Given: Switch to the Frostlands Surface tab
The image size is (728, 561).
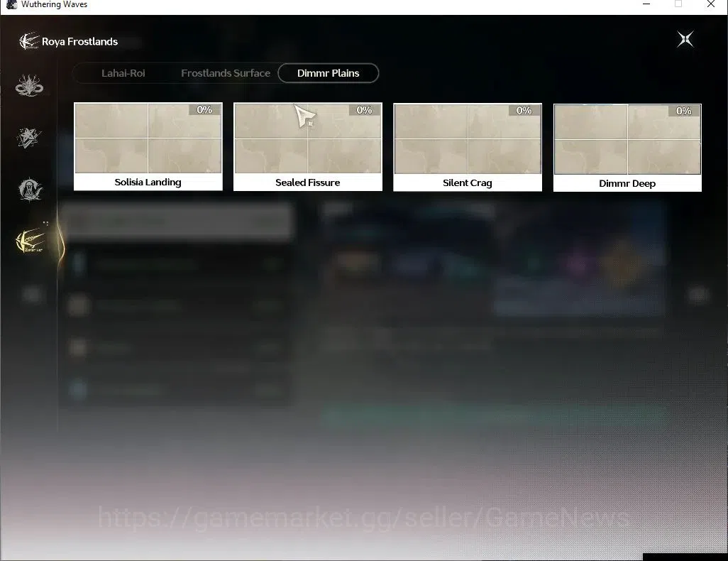Looking at the screenshot, I should coord(225,73).
